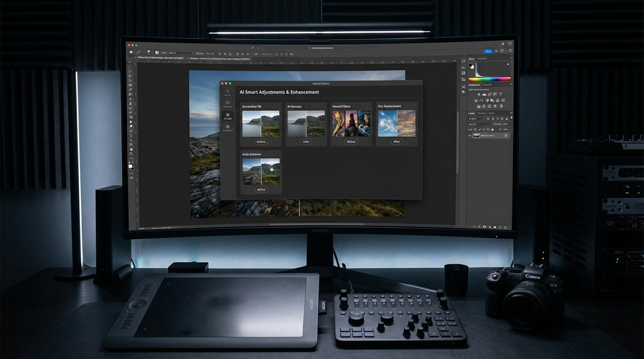The width and height of the screenshot is (644, 359).
Task: Click the top tool in the left toolbar
Action: tap(130, 62)
